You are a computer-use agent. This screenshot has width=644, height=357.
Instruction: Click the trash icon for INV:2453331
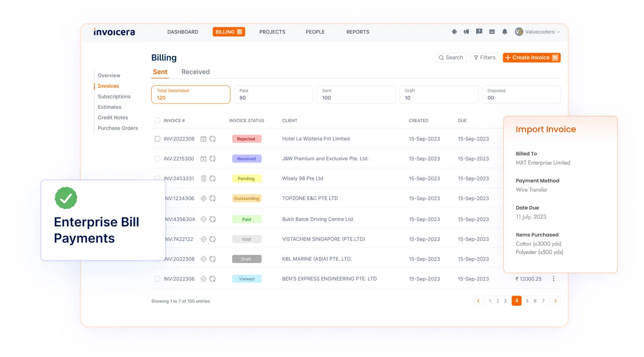click(203, 178)
